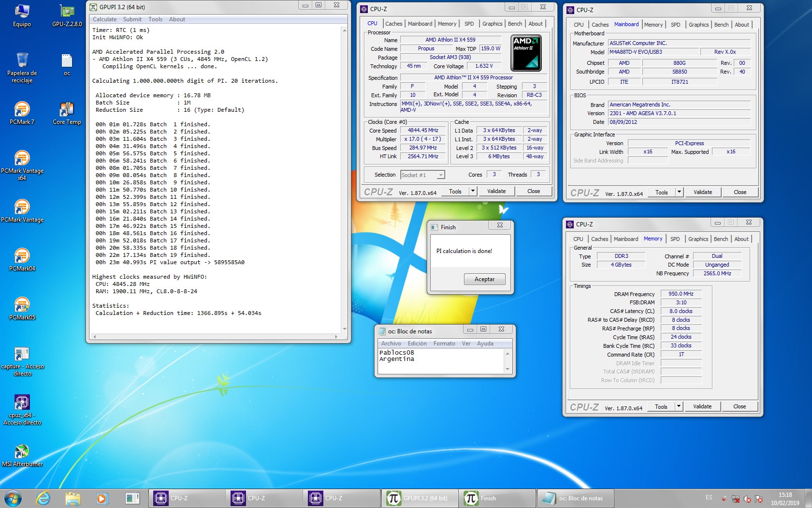Click BIOS Version 2301 - AMD AGESA field

[x=679, y=113]
